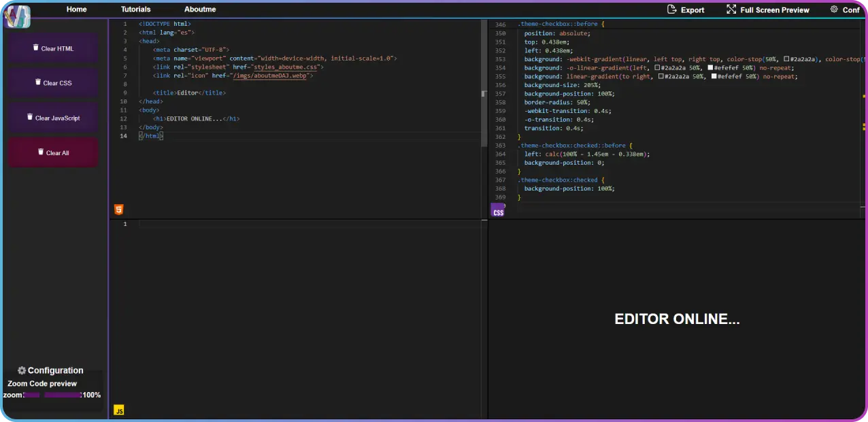
Task: Click the site logo in the top-left corner
Action: 17,16
